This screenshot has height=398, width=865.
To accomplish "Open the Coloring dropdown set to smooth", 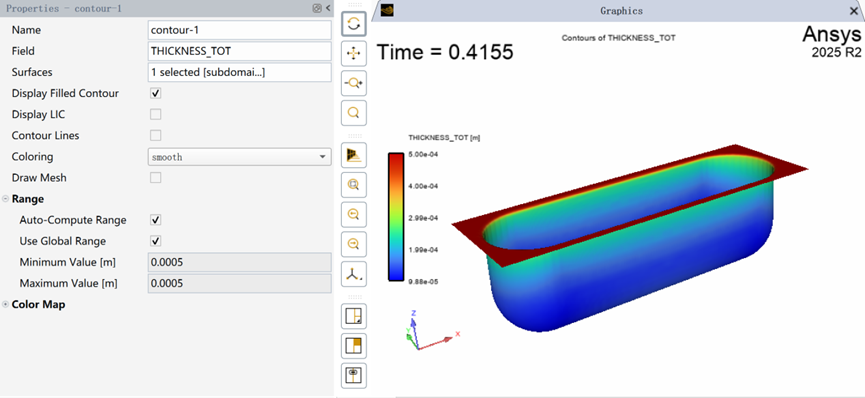I will tap(239, 157).
